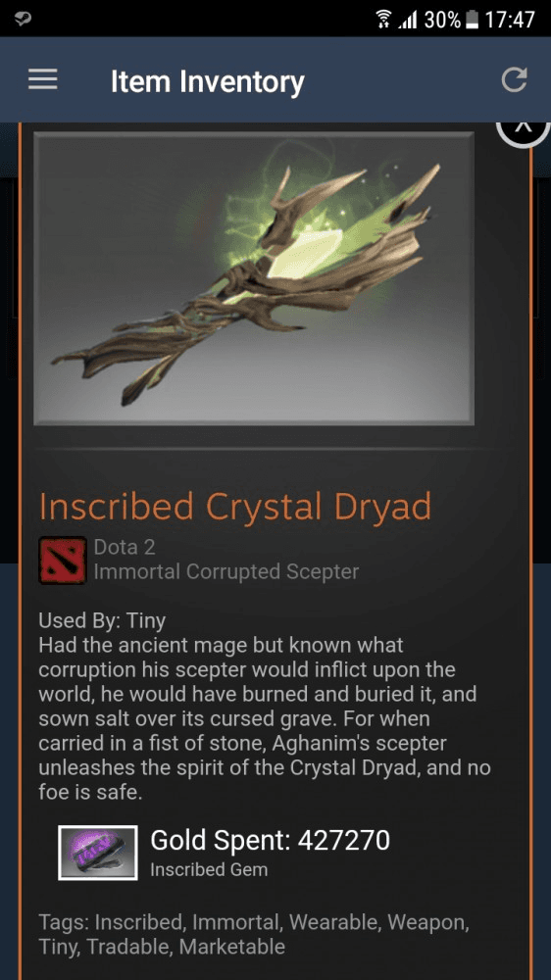Tap the battery indicator icon
The image size is (551, 980).
point(473,20)
